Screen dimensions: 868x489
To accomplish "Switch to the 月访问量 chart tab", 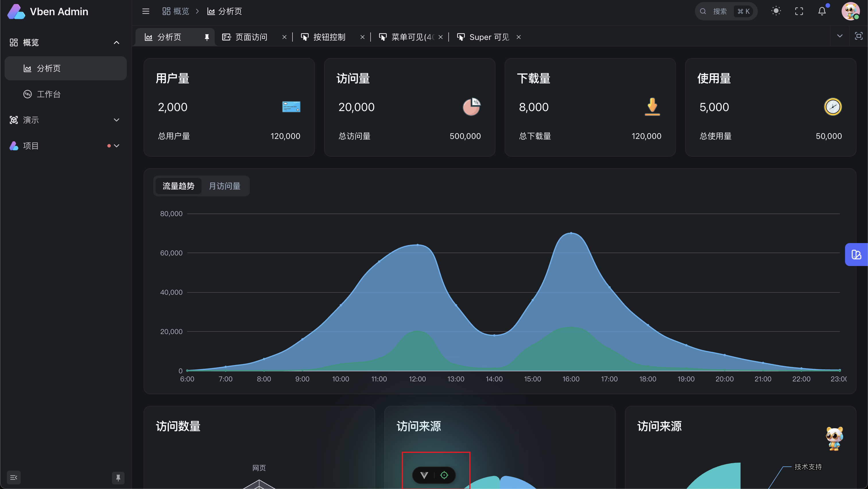I will tap(224, 186).
